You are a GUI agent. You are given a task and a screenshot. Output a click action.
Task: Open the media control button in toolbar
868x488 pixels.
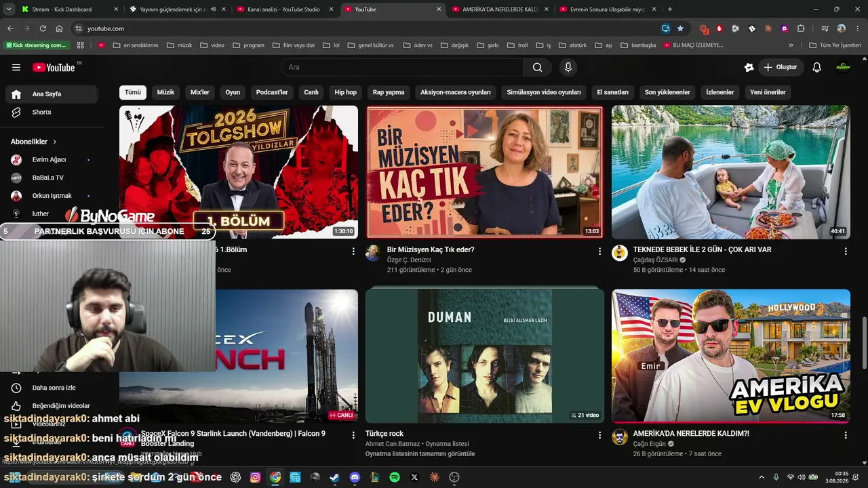825,28
